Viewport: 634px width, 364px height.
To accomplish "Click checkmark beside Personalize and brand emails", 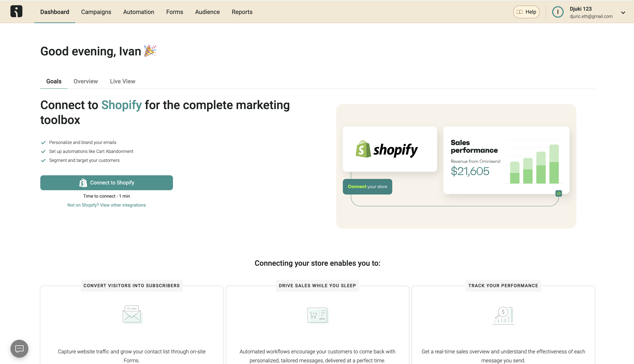I will tap(43, 142).
